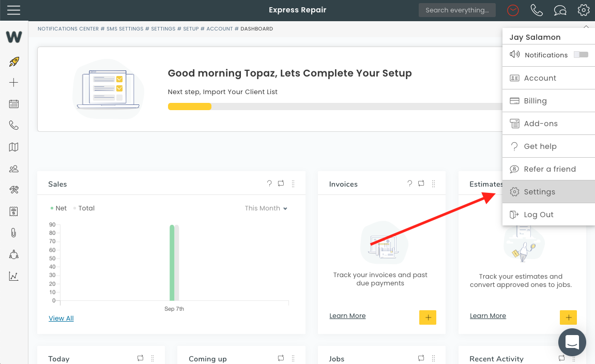Choose Billing in the user menu
This screenshot has height=364, width=595.
point(535,101)
